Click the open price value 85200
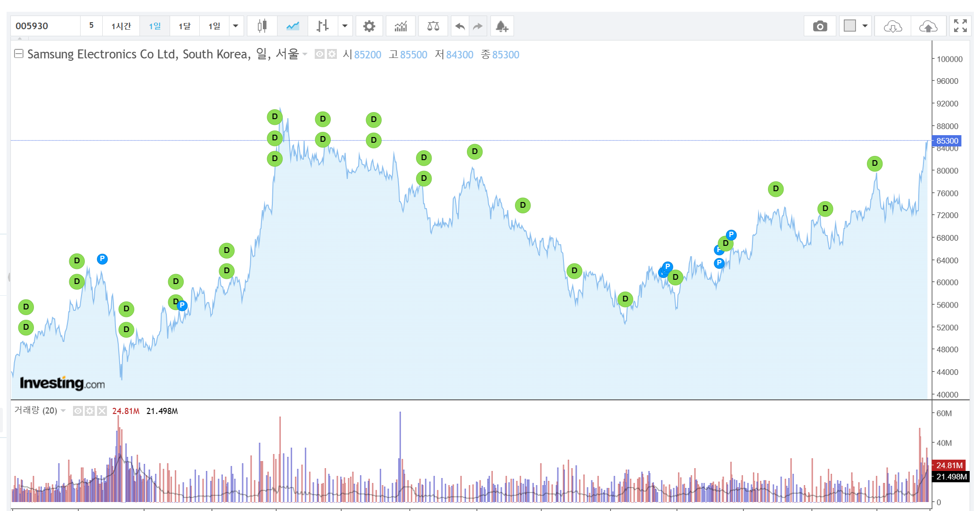The image size is (980, 511). point(367,55)
